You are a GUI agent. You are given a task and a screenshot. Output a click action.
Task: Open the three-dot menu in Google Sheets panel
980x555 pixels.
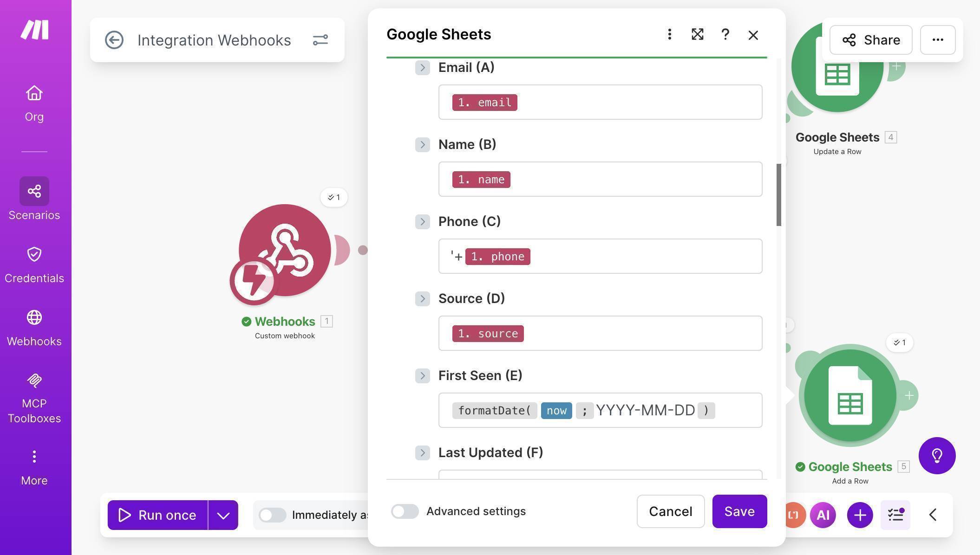click(669, 34)
